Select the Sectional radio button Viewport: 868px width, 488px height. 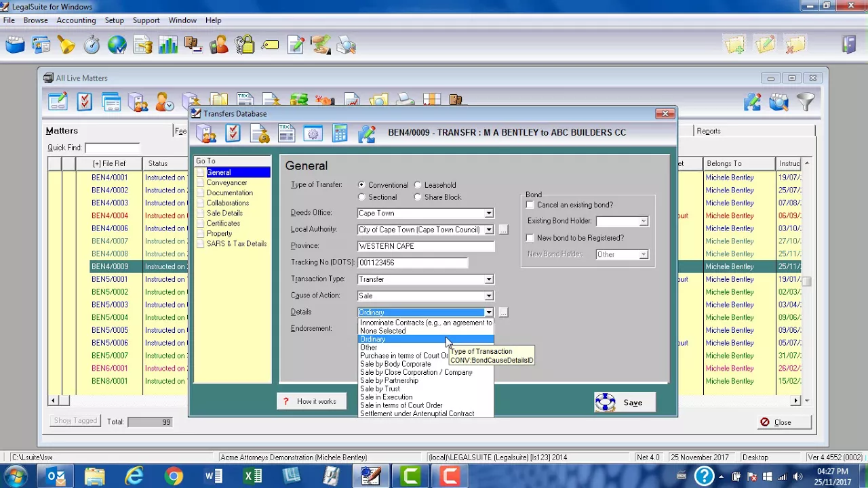tap(361, 197)
